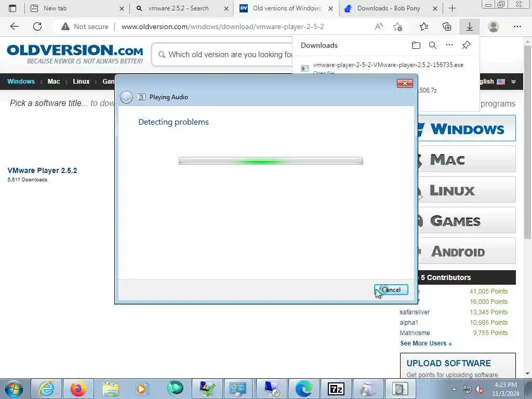Go back in the troubleshooter dialog
Image resolution: width=532 pixels, height=399 pixels.
tap(126, 97)
